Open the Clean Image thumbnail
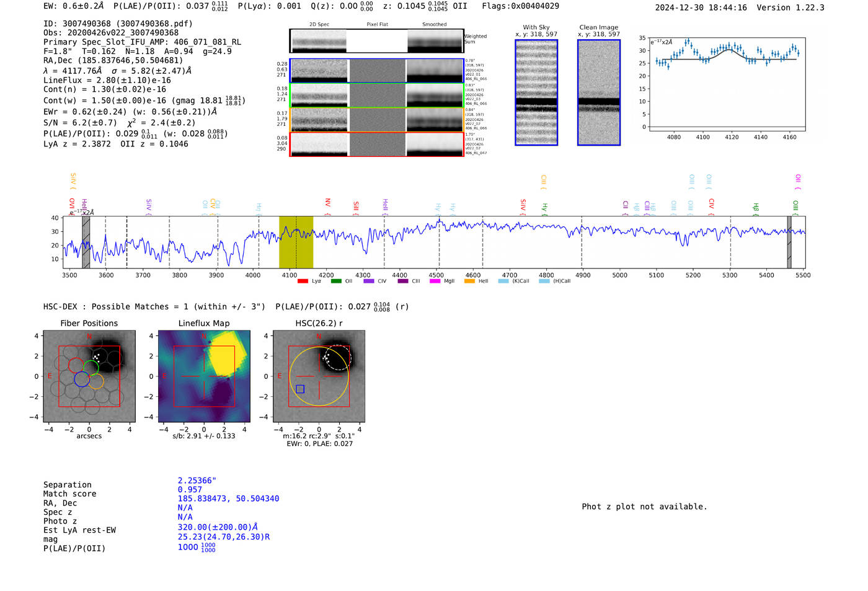868x591 pixels. 598,93
